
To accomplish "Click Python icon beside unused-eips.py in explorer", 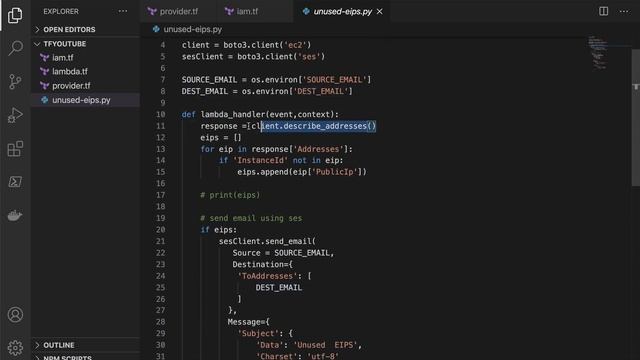I will point(44,100).
